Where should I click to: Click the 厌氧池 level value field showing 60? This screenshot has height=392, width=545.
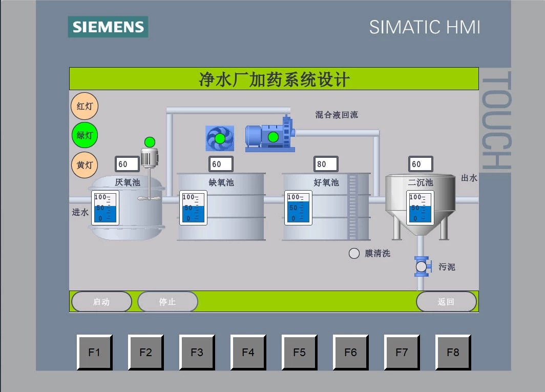pos(127,164)
